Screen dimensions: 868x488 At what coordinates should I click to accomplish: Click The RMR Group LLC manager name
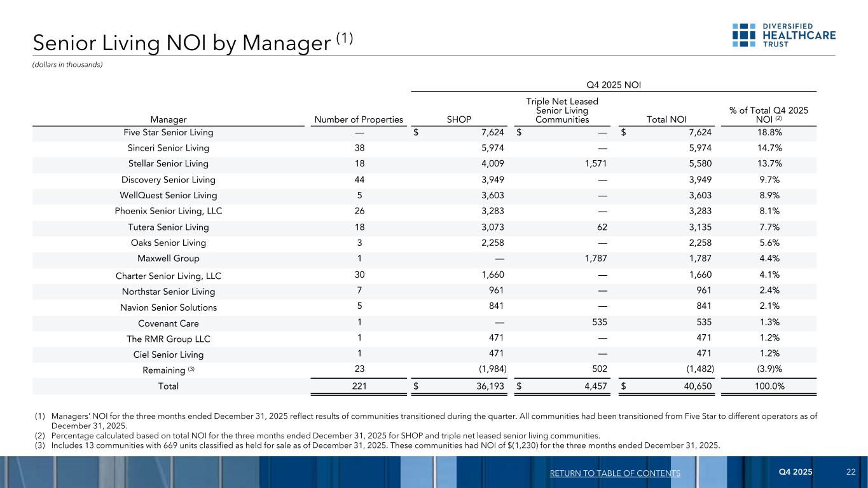[x=169, y=339]
